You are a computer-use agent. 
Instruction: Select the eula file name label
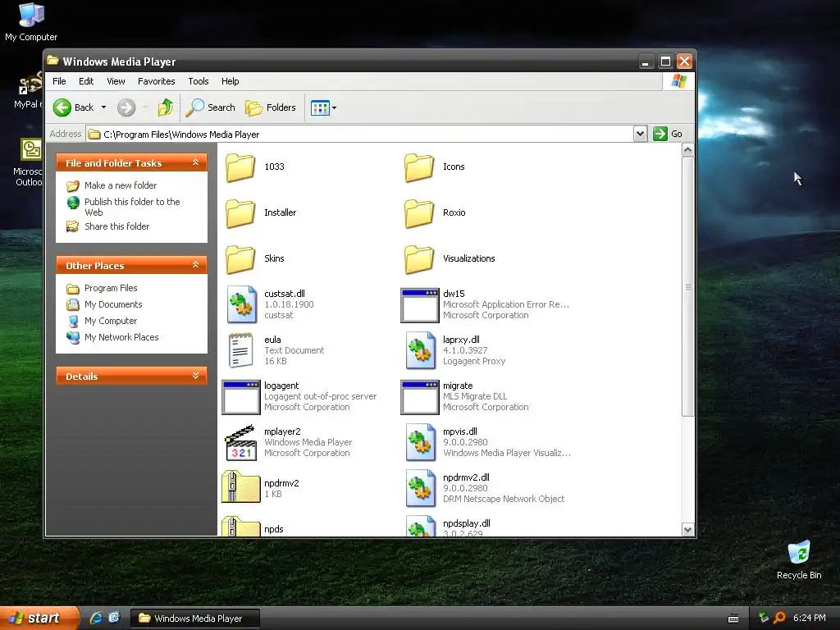[x=272, y=340]
